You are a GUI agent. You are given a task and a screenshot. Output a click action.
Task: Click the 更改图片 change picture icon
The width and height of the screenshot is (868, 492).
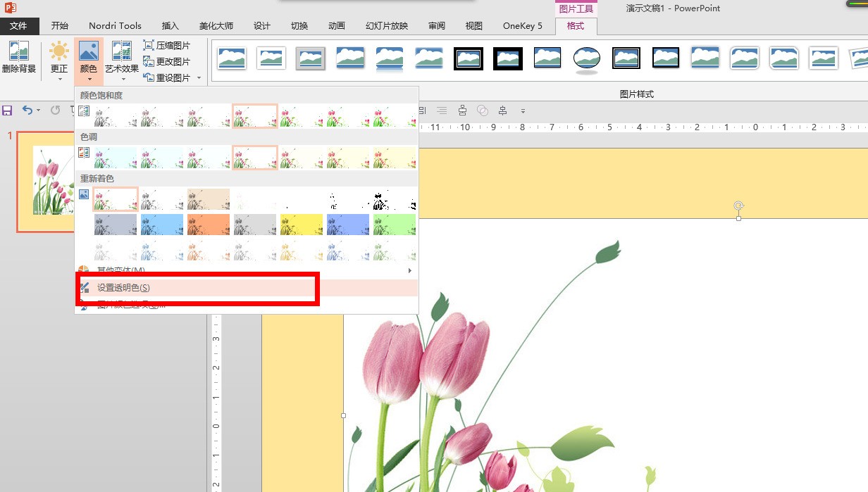click(x=149, y=61)
